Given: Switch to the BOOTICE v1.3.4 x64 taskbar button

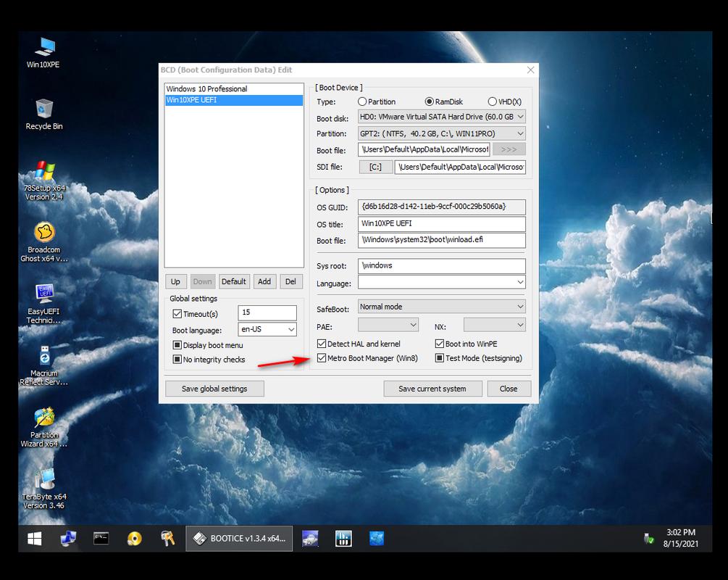Looking at the screenshot, I should pyautogui.click(x=239, y=539).
